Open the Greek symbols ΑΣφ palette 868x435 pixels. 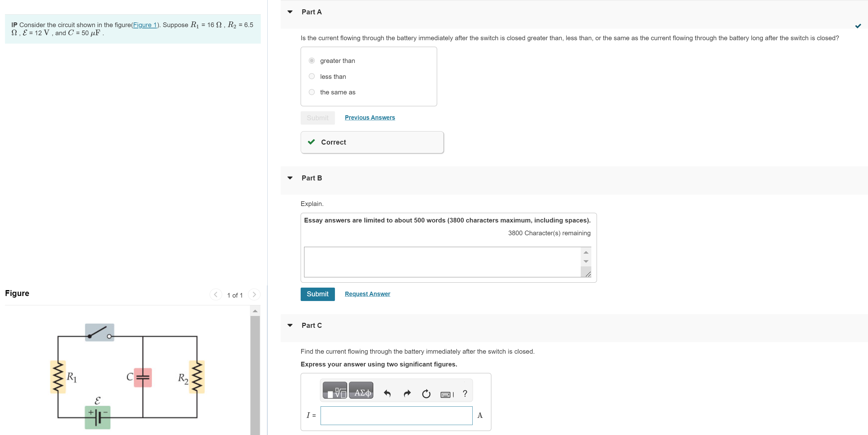tap(360, 390)
